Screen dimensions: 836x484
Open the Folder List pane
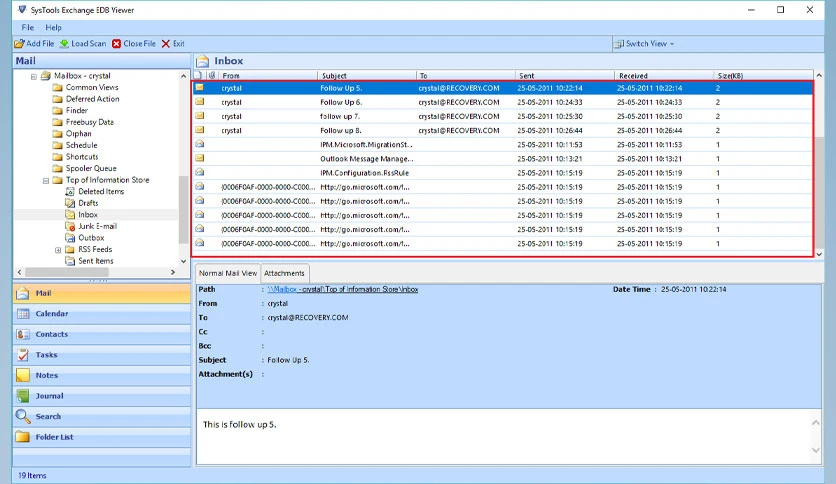click(101, 437)
